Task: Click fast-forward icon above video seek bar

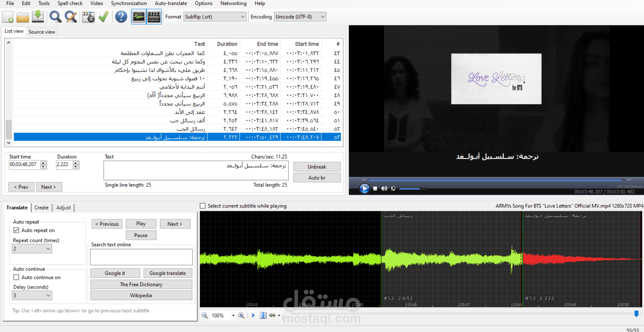Action: [x=629, y=180]
